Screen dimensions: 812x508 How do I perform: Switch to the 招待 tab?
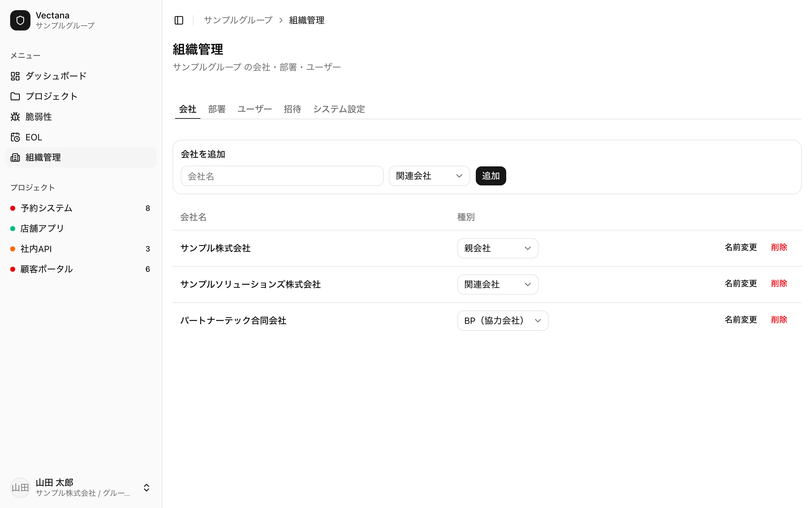tap(292, 109)
